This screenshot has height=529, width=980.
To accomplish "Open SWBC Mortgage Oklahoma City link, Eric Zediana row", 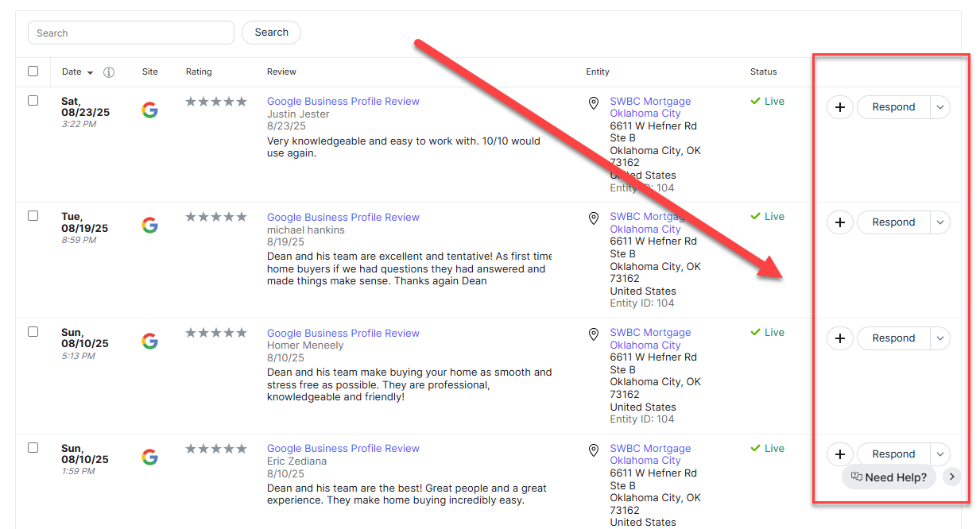I will tap(650, 454).
